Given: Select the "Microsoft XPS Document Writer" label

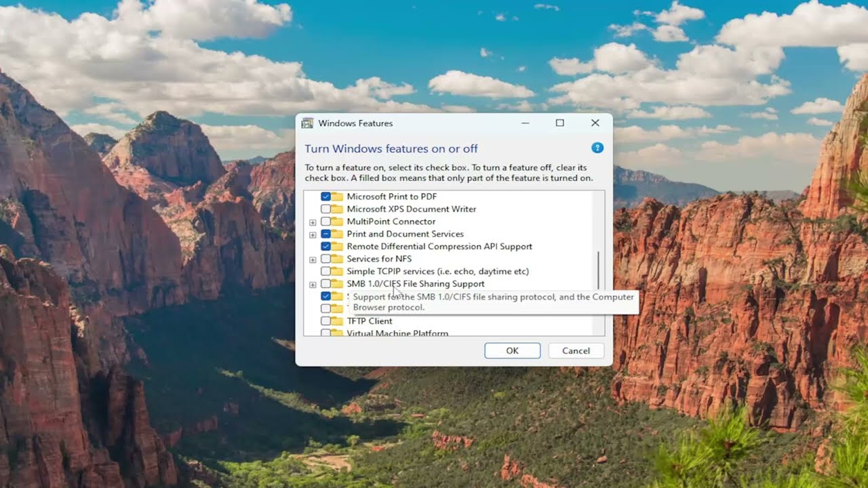Looking at the screenshot, I should [412, 209].
